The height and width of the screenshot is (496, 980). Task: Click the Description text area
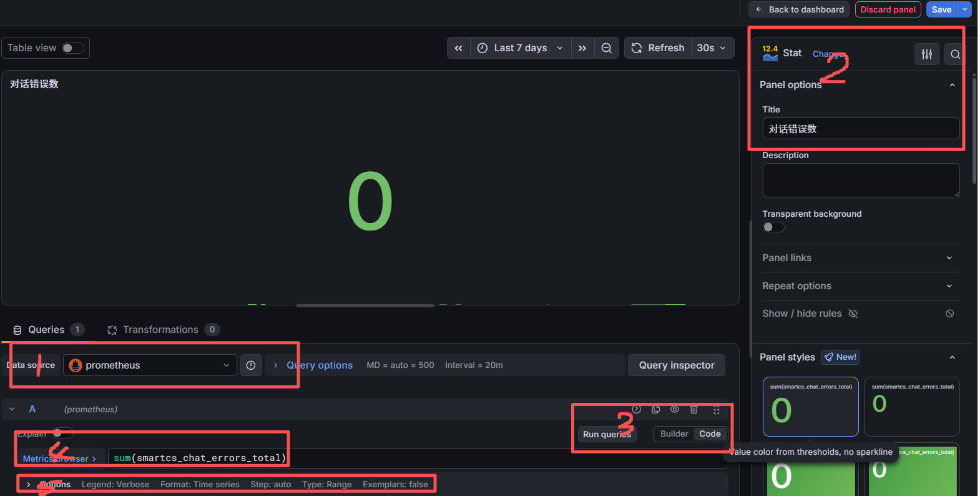[861, 181]
